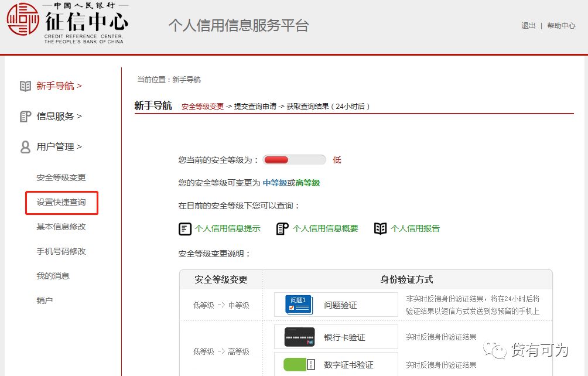Select the 新手导航 book icon in sidebar
588x376 pixels.
tap(26, 86)
